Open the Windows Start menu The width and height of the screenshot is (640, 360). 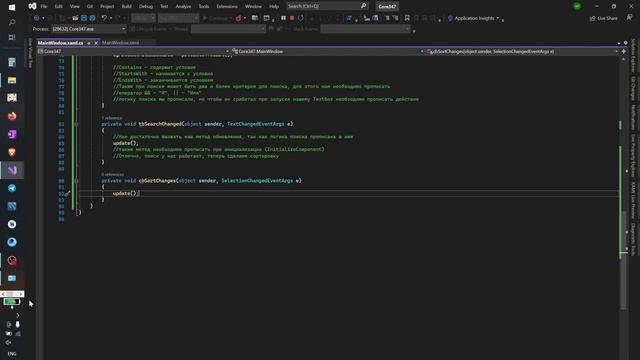coord(12,7)
